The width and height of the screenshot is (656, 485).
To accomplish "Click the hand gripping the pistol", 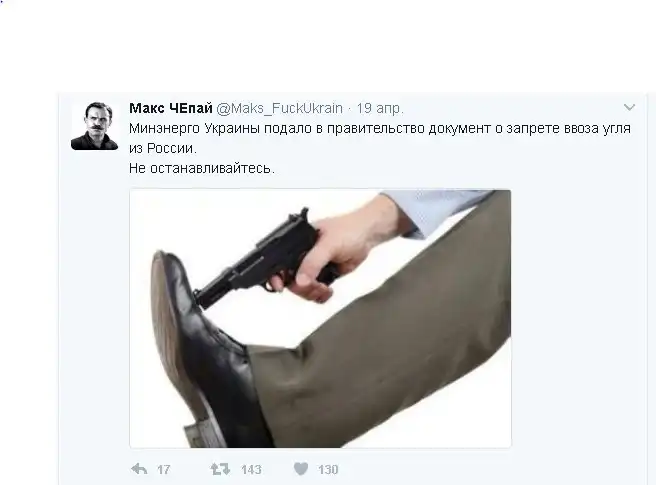I will (335, 247).
